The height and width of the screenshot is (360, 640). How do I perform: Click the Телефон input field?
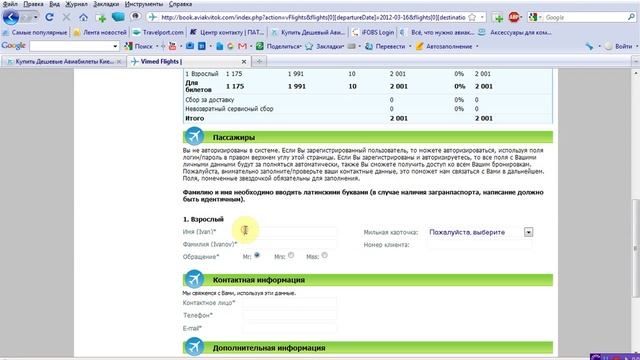289,315
